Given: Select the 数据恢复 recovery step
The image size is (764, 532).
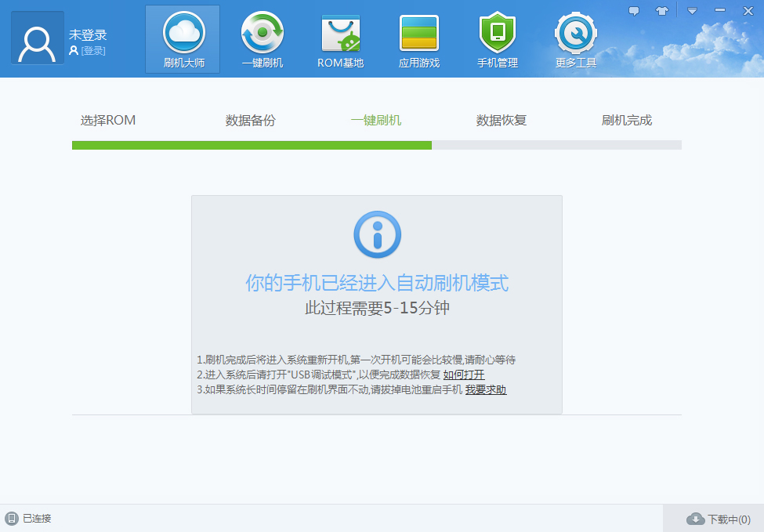Looking at the screenshot, I should coord(501,120).
